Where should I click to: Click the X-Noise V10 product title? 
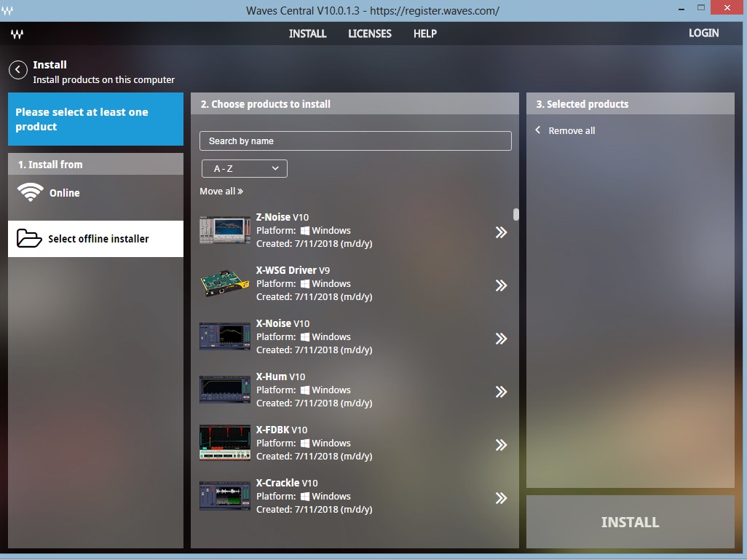(x=282, y=323)
